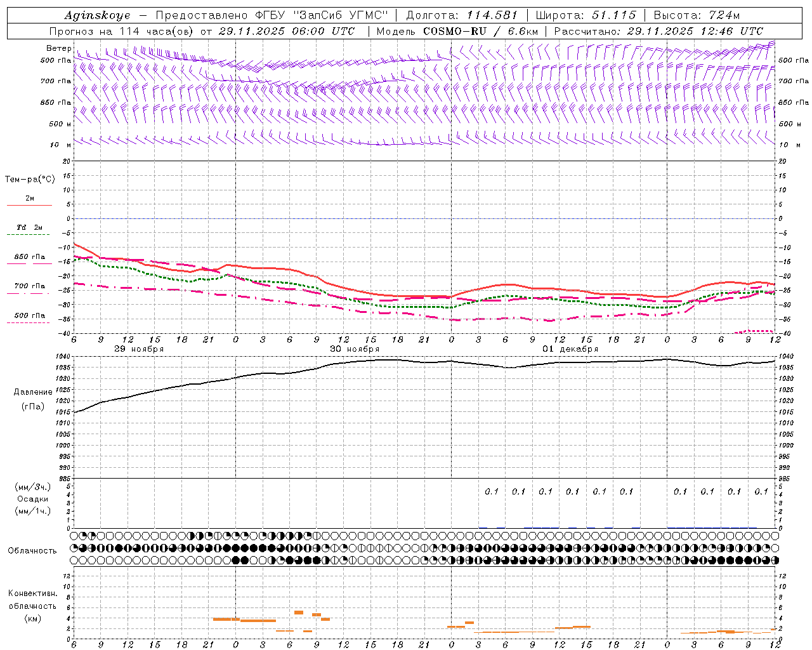Click the dashed "Td 2м" legend entry
Screen dimensions: 812x650
pos(29,230)
